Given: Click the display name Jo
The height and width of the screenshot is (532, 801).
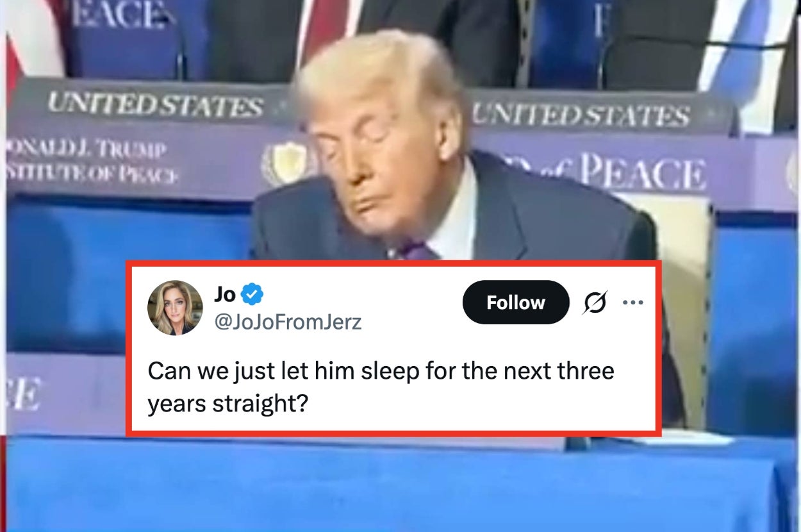Looking at the screenshot, I should [225, 295].
